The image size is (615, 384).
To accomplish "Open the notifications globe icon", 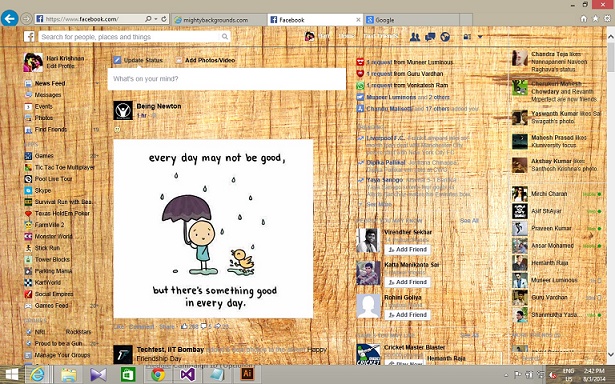I will [x=445, y=37].
